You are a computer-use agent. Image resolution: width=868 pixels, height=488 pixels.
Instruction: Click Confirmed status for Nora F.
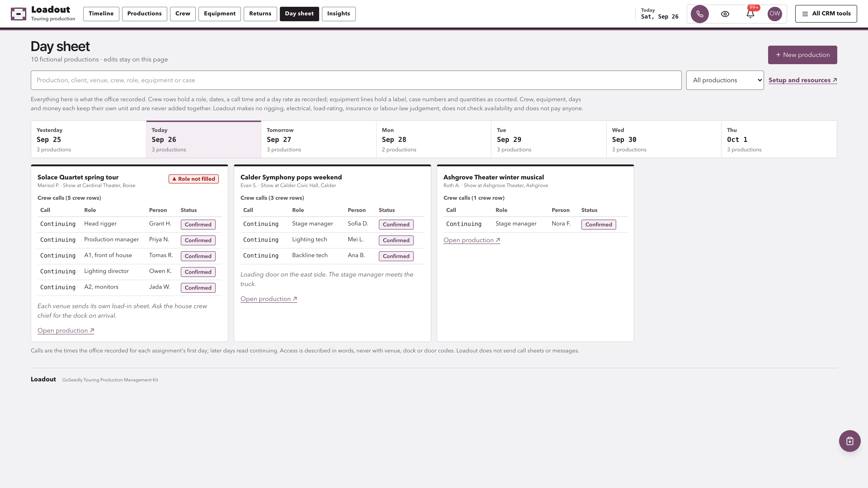click(x=598, y=225)
